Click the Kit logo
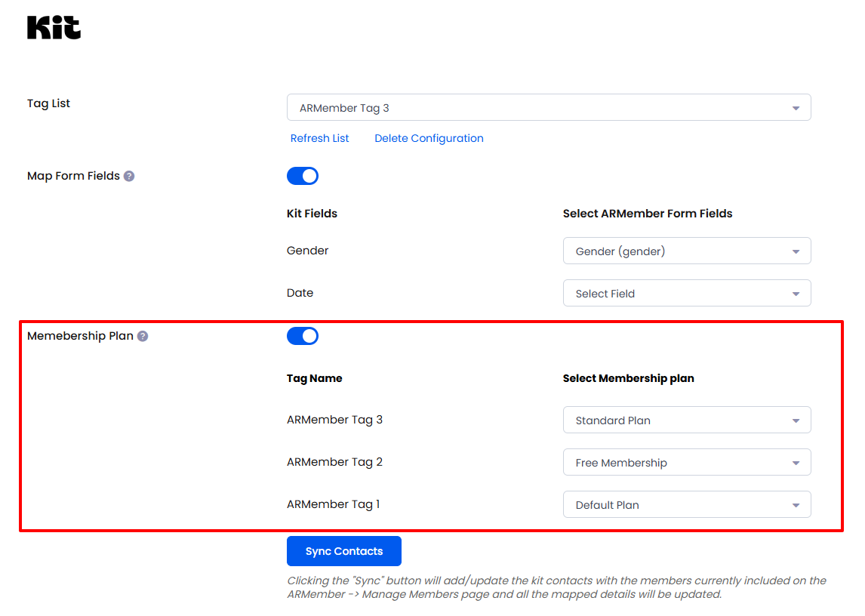 [54, 28]
